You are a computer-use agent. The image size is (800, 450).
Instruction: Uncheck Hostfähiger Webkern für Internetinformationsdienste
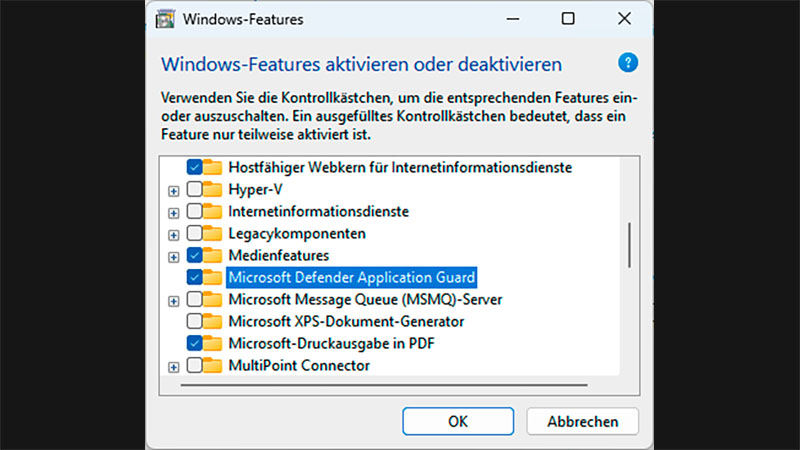click(x=194, y=167)
